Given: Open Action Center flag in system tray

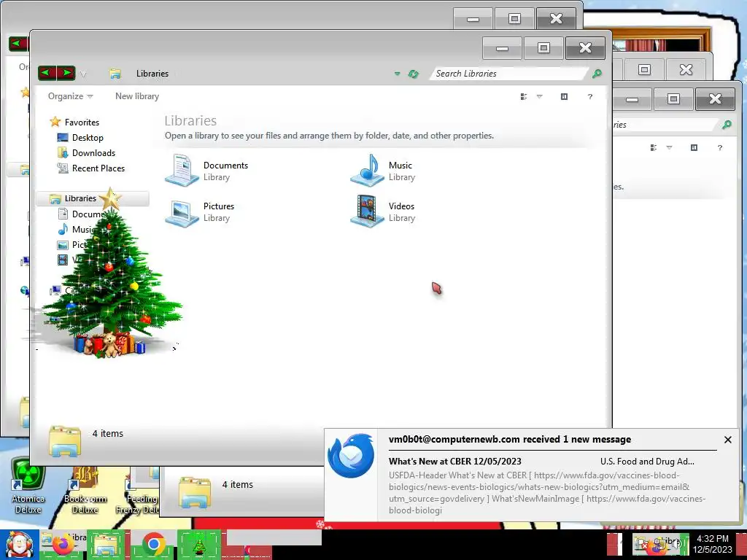Looking at the screenshot, I should coord(640,544).
